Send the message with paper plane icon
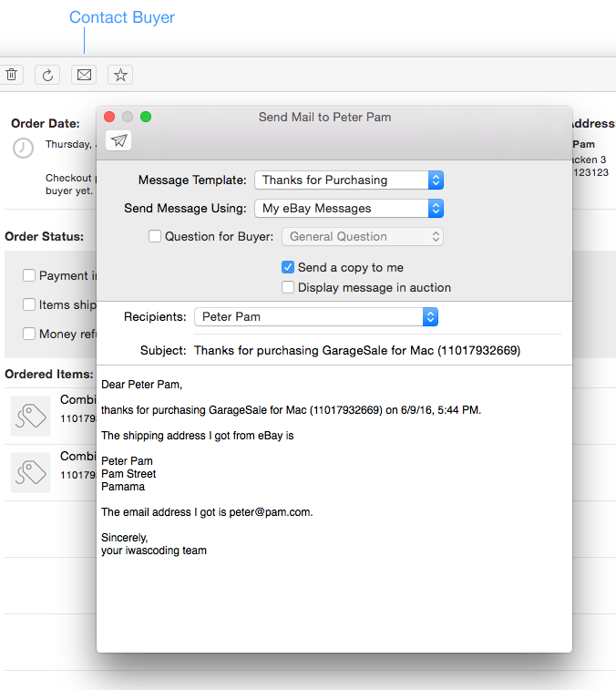Viewport: 616px width, 690px height. pyautogui.click(x=118, y=139)
